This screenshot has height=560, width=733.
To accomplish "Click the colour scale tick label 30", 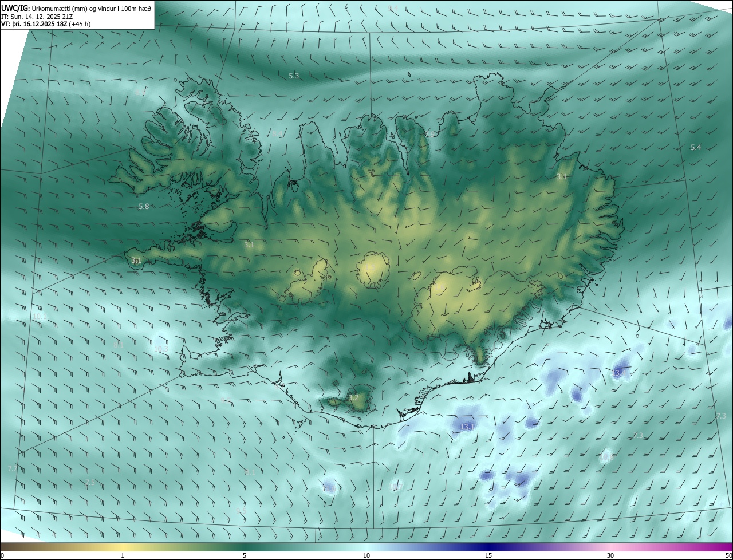I will tap(610, 556).
